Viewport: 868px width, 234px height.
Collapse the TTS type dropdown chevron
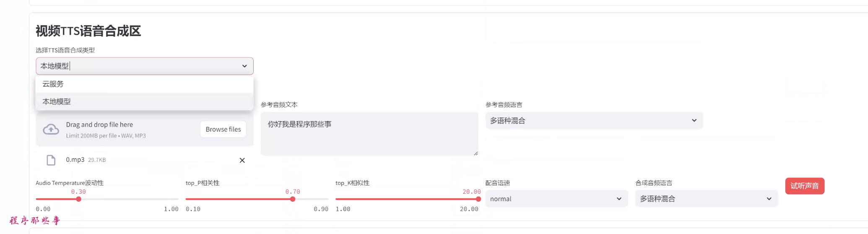tap(244, 66)
